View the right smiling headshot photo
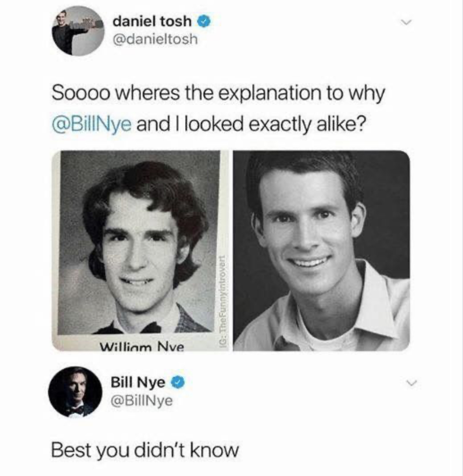Image resolution: width=463 pixels, height=476 pixels. [x=322, y=251]
